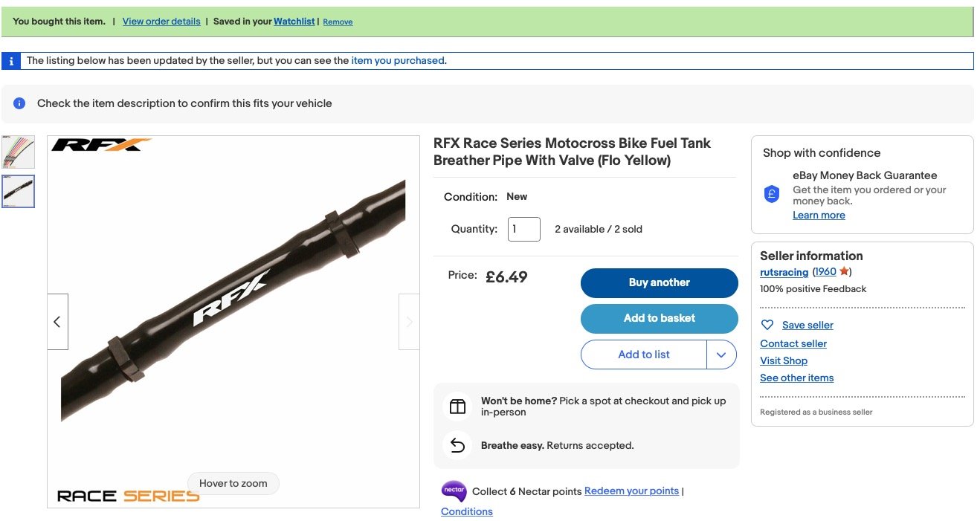Visit the rutsracing seller profile link
Screen dimensions: 980x521
click(784, 272)
